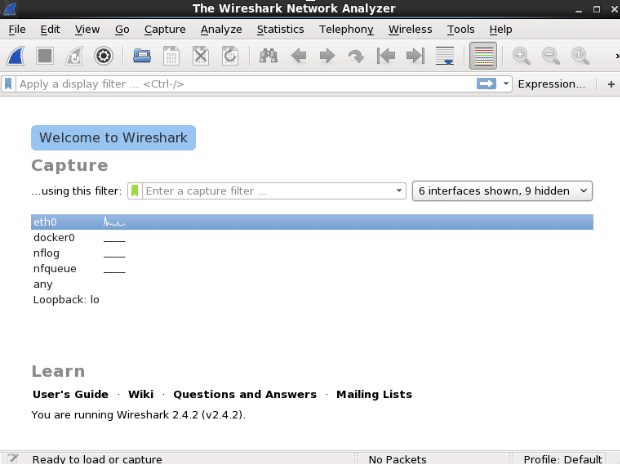
Task: Open the Tools menu
Action: point(461,29)
